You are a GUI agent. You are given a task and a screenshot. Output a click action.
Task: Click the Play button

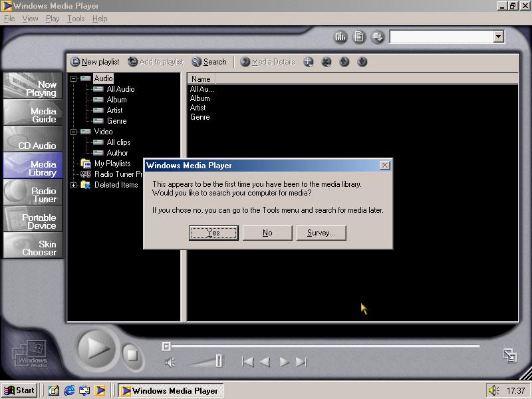pos(98,348)
